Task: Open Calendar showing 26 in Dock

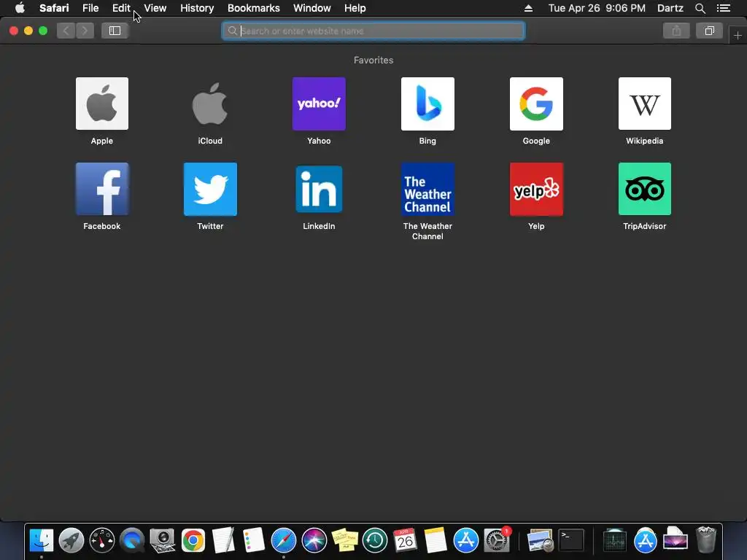Action: 405,540
